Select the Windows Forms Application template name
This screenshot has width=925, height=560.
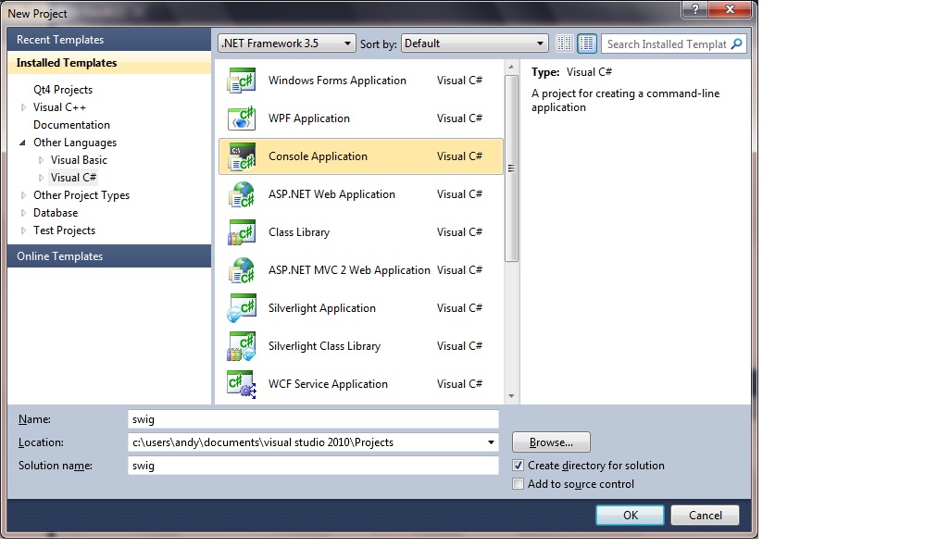(337, 81)
